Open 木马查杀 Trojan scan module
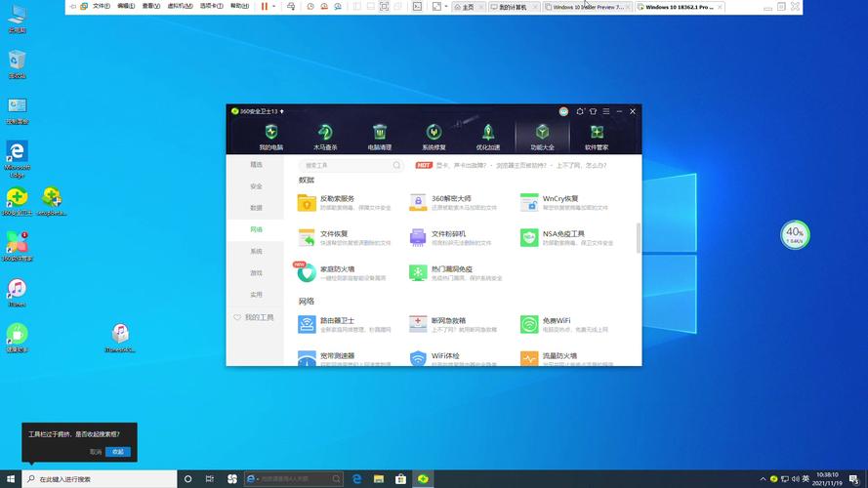This screenshot has width=868, height=488. click(x=325, y=138)
